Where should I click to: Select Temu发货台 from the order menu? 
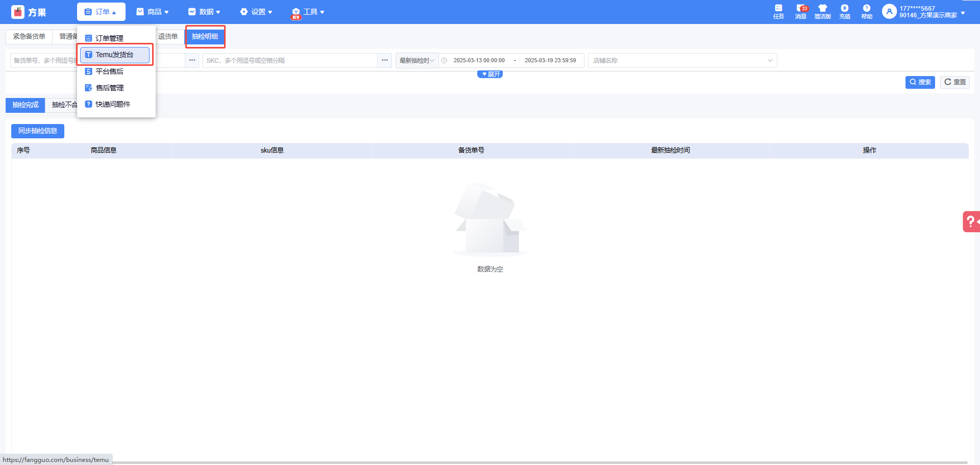[115, 55]
